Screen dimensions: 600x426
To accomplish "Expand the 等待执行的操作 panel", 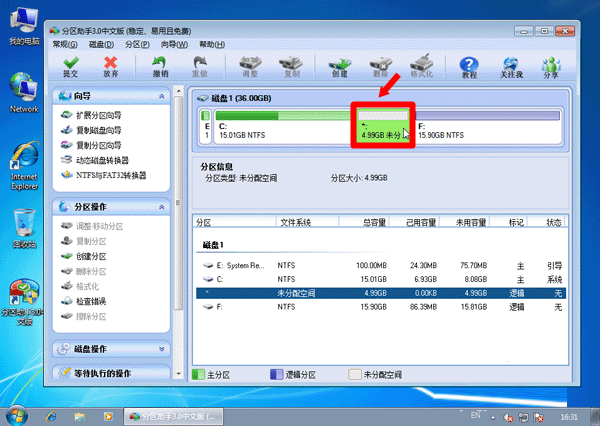I will [162, 373].
